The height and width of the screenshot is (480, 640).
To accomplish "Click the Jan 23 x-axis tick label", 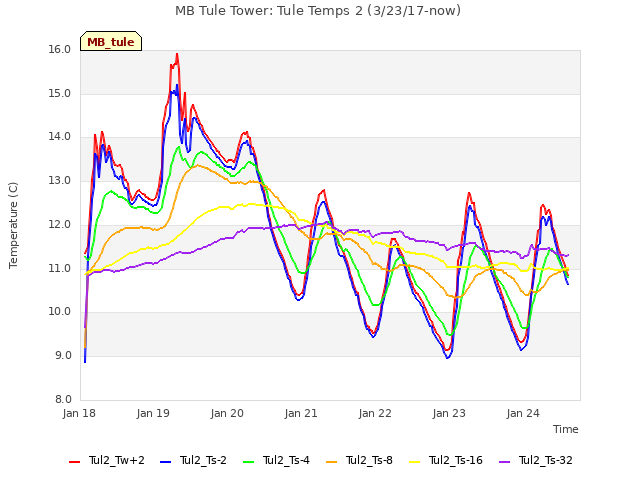I will [x=449, y=413].
